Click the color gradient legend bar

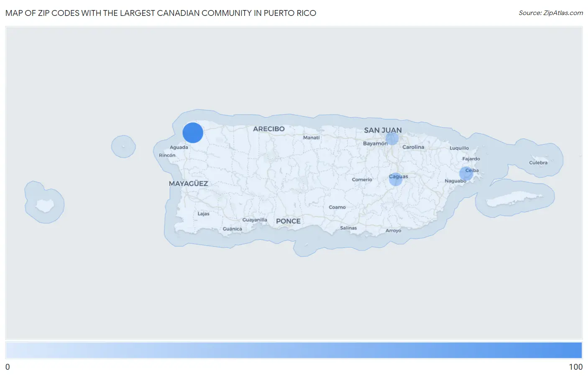pos(294,350)
